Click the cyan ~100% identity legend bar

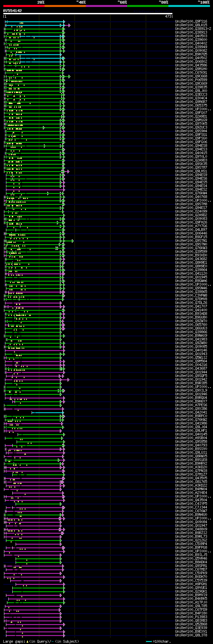189,6
